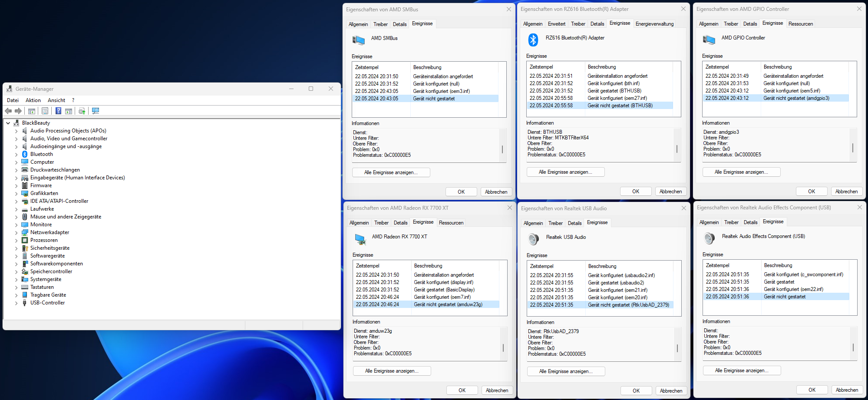The image size is (868, 400).
Task: Open Erweitert tab in RZ616 Bluetooth dialog
Action: coord(556,24)
